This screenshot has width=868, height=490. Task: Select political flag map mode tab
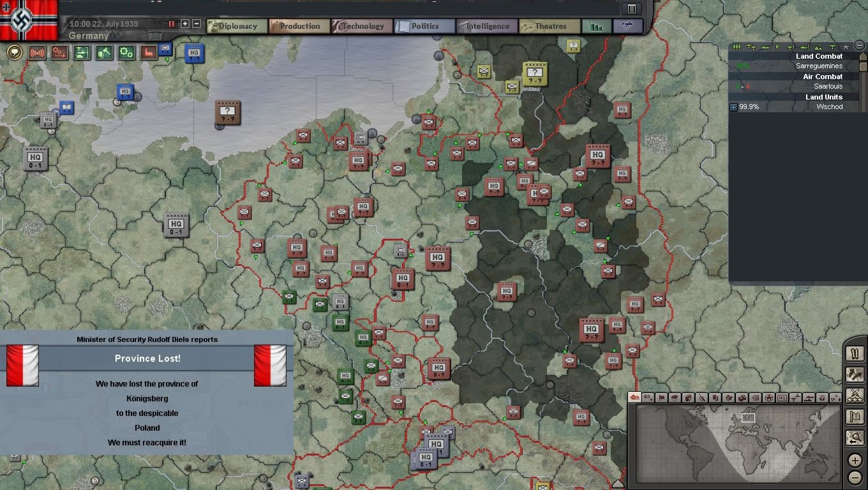661,397
